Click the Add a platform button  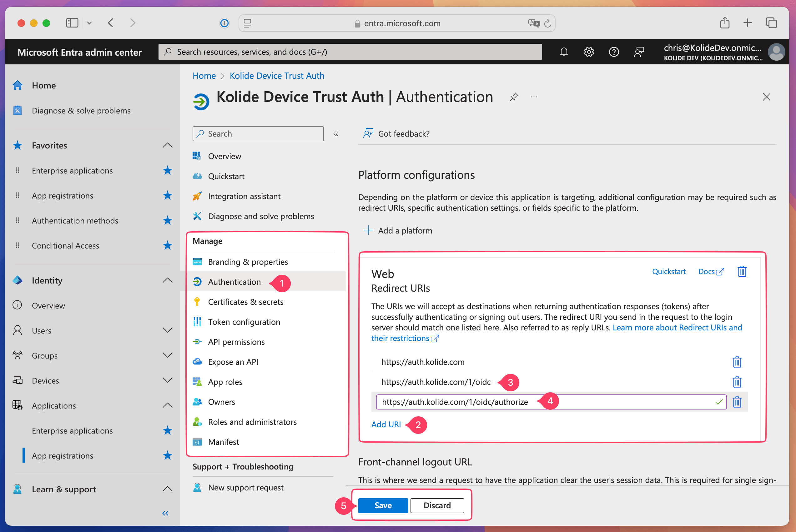[x=398, y=231]
